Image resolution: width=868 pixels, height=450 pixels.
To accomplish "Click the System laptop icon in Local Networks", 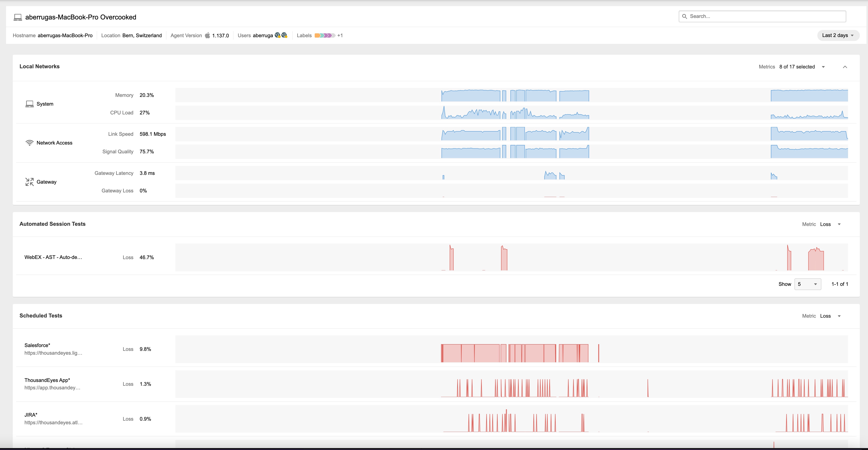I will coord(30,104).
